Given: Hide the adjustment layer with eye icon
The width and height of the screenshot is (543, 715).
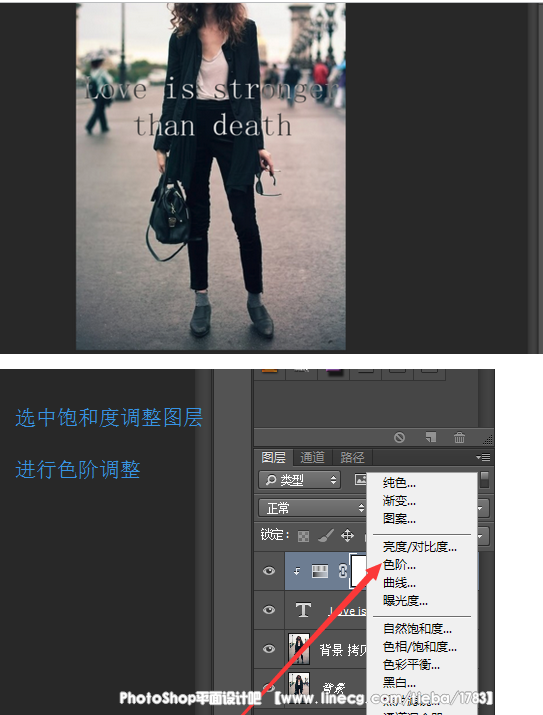Looking at the screenshot, I should click(x=269, y=571).
